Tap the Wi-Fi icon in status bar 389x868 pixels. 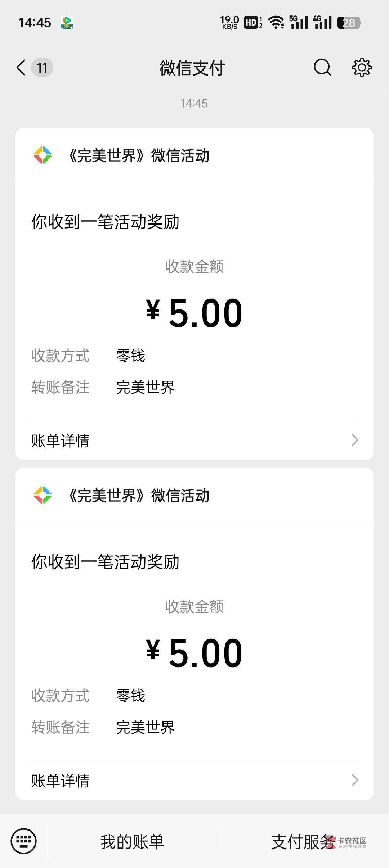pyautogui.click(x=277, y=23)
